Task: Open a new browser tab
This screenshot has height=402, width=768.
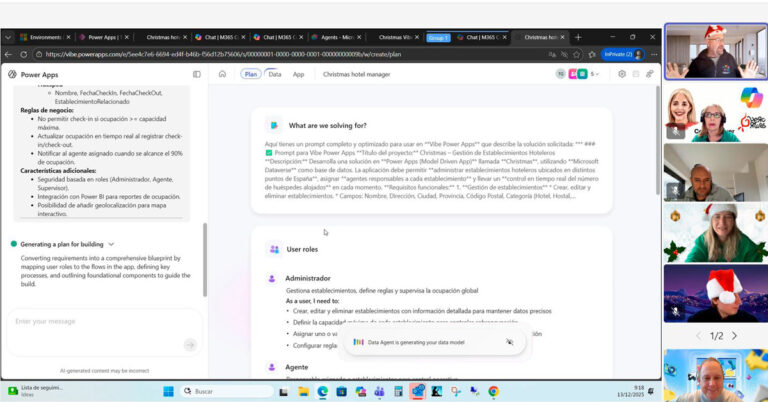Action: (578, 37)
